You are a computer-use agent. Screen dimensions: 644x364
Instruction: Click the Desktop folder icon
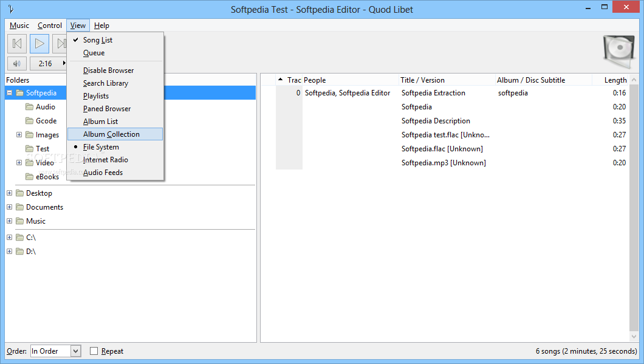coord(19,193)
